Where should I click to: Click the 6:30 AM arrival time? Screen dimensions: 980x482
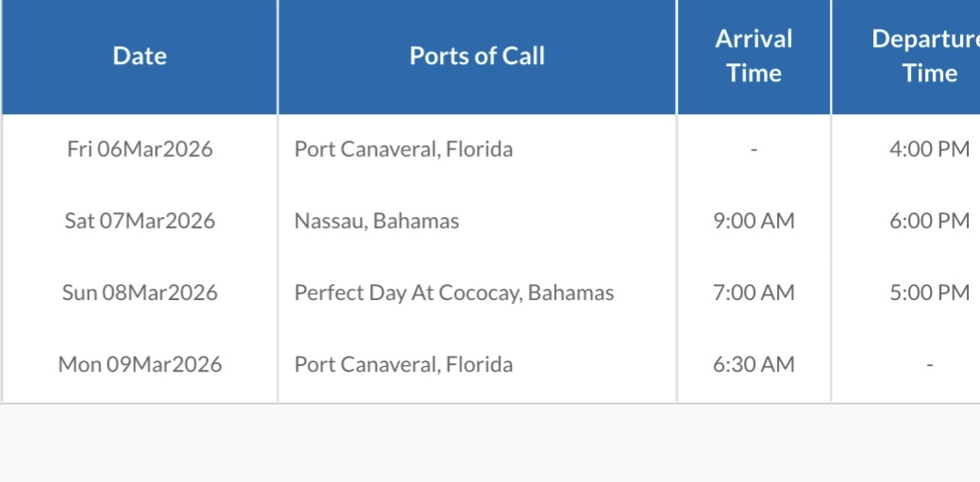753,365
